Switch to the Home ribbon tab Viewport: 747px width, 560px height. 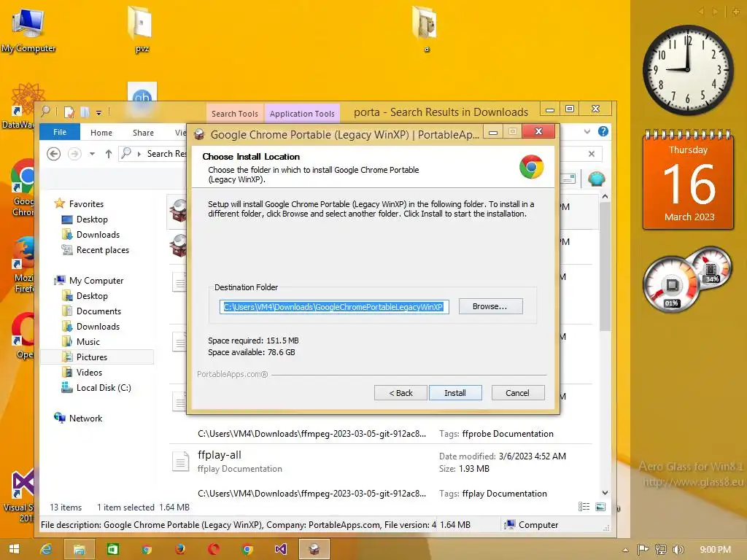point(101,133)
